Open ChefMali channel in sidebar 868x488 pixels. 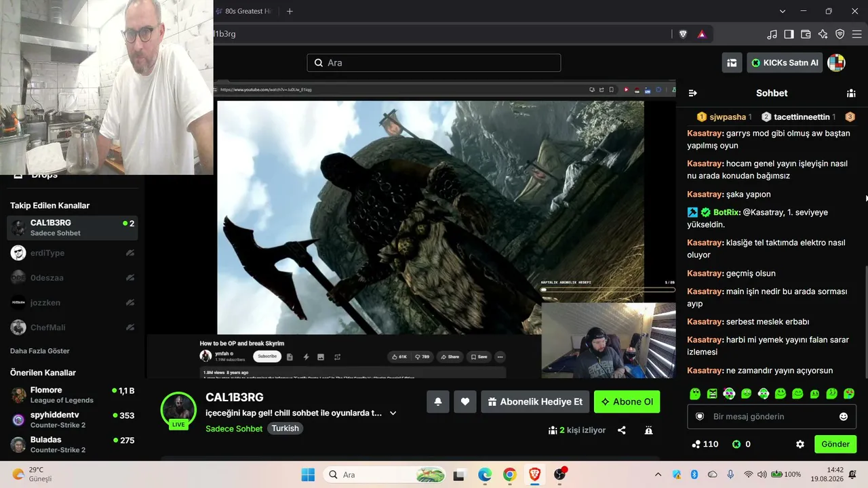tap(73, 327)
